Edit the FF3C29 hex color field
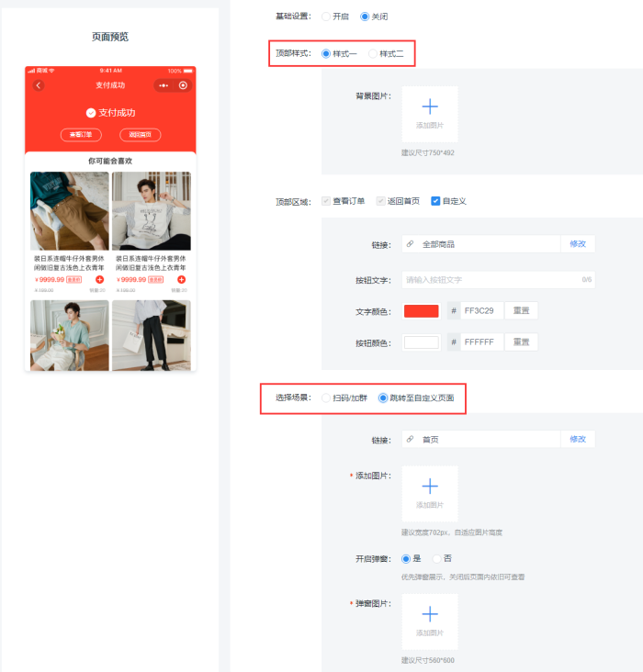Image resolution: width=643 pixels, height=672 pixels. coord(481,310)
